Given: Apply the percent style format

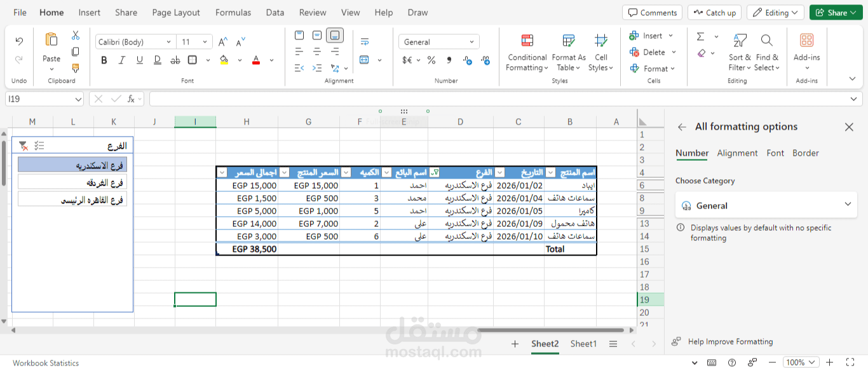Looking at the screenshot, I should coord(431,60).
